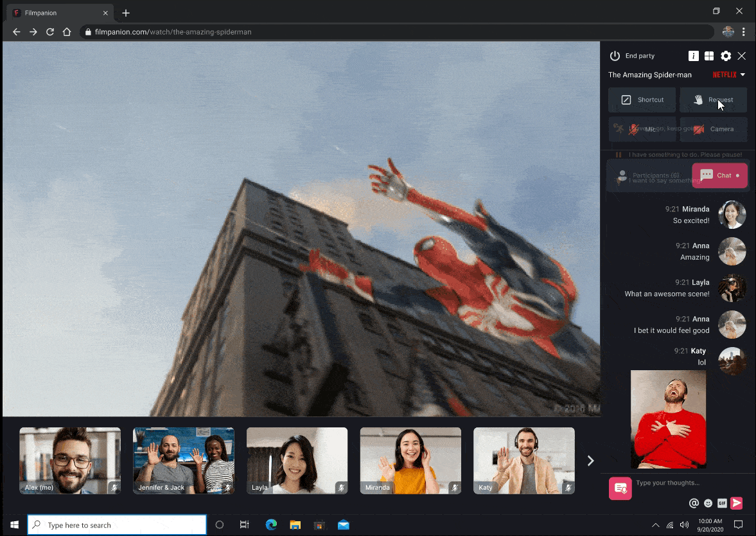Select Katy's video tile
The height and width of the screenshot is (536, 756).
click(x=524, y=461)
